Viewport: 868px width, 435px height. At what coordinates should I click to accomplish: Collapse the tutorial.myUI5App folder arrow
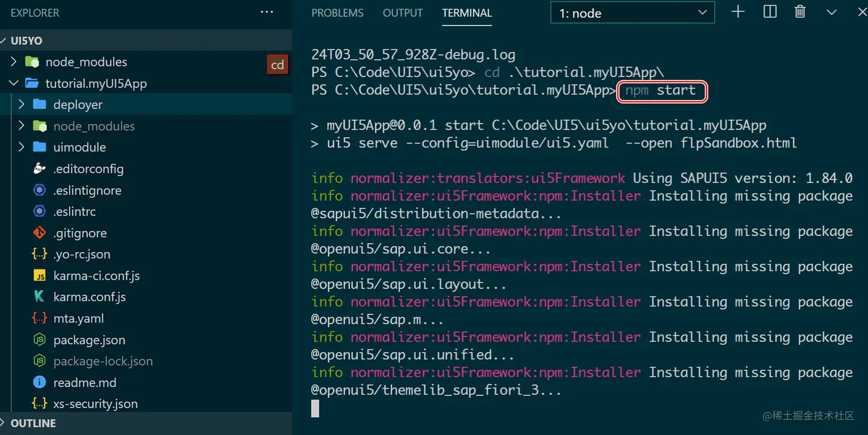pos(14,83)
